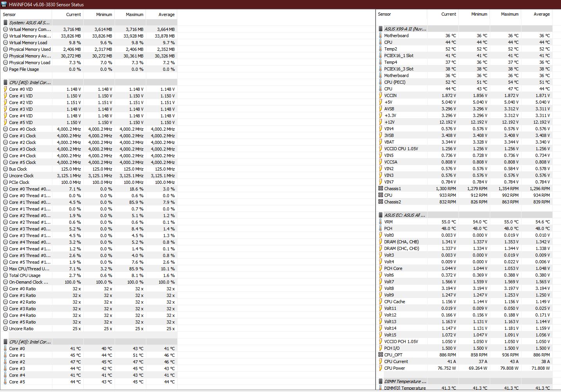
Task: Select the DRAM (CHC, CHD) row
Action: pyautogui.click(x=465, y=248)
